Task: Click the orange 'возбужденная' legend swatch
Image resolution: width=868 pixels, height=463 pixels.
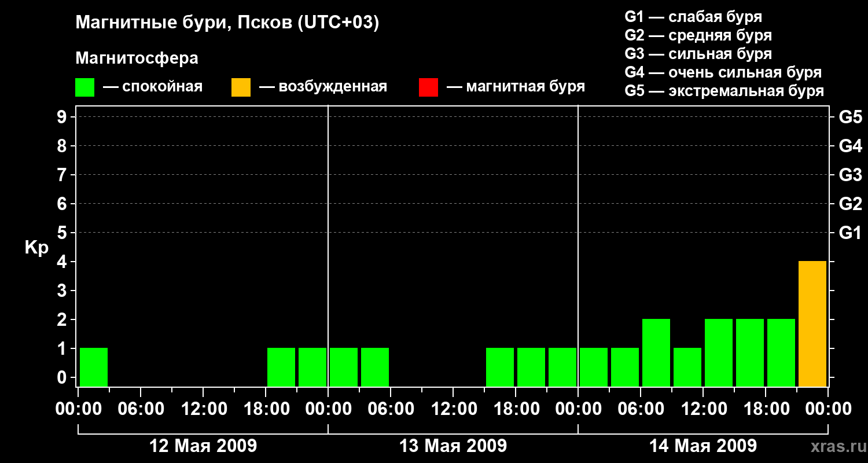Action: (241, 87)
